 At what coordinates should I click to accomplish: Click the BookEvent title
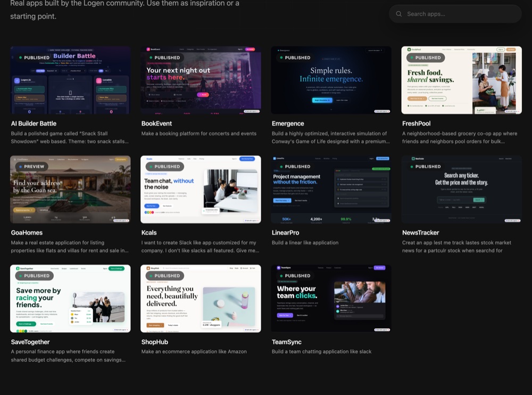(x=157, y=124)
